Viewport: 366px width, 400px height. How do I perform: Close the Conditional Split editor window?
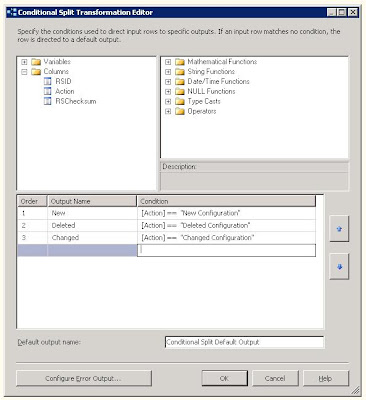353,13
